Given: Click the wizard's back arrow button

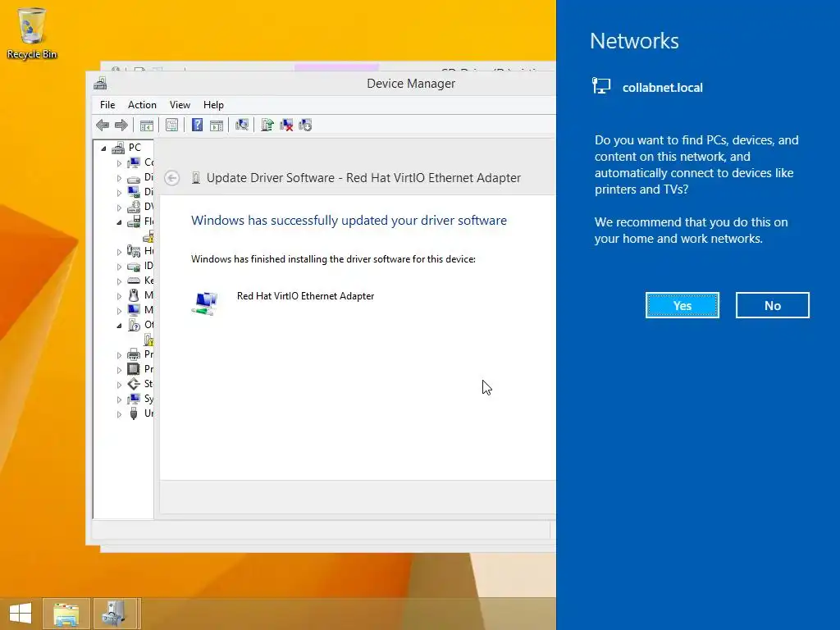Looking at the screenshot, I should (172, 178).
